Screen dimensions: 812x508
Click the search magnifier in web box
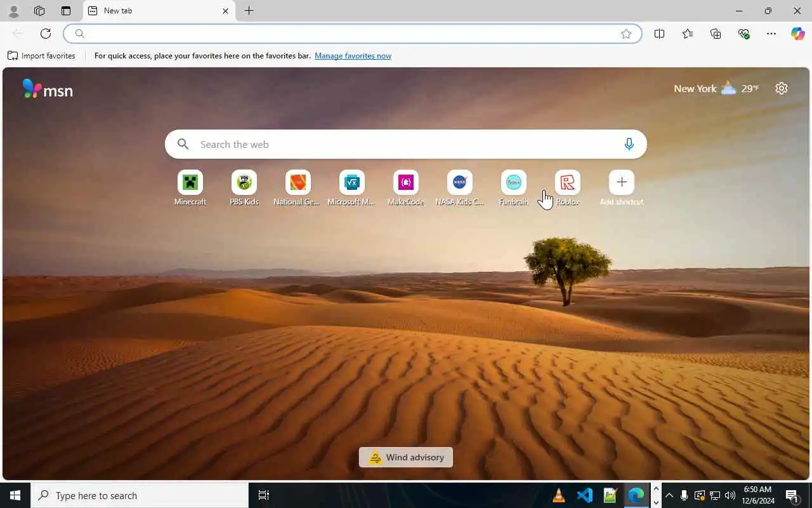tap(183, 144)
